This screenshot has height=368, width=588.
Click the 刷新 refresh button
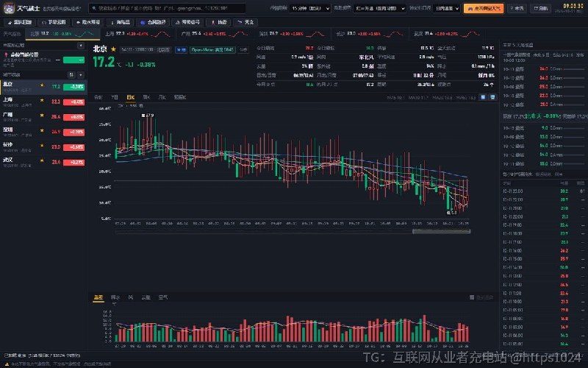click(540, 8)
